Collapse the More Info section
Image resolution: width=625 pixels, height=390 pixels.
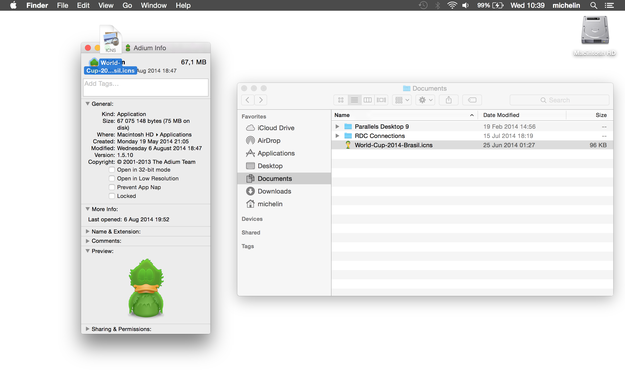point(87,209)
